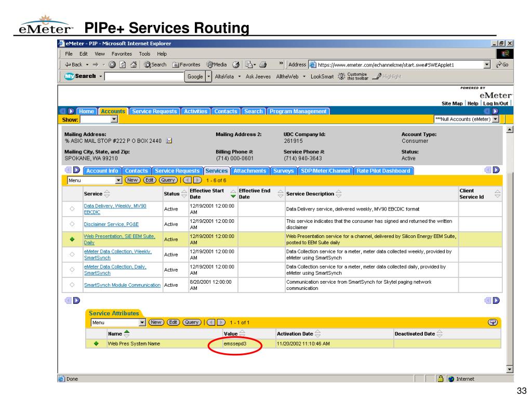
Task: Click into the MySearch text field
Action: [x=144, y=76]
